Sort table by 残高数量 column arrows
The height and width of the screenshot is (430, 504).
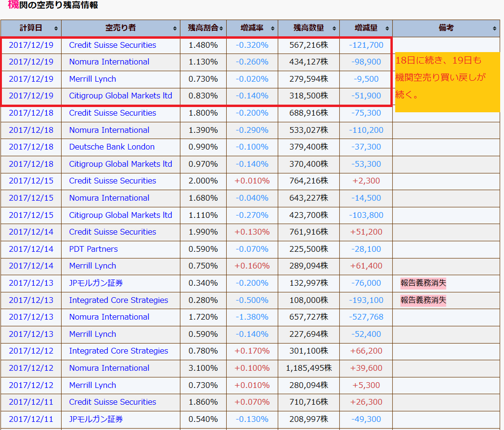334,28
